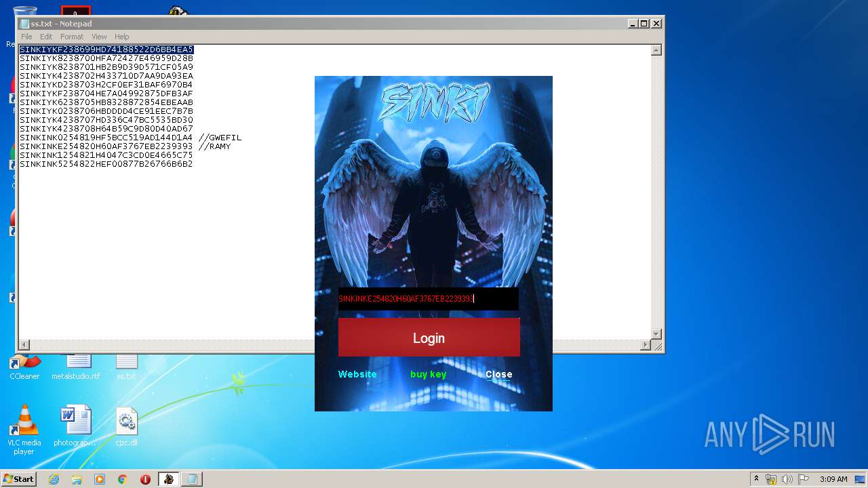This screenshot has height=488, width=868.
Task: Open the VLC media player shortcut
Action: (24, 430)
